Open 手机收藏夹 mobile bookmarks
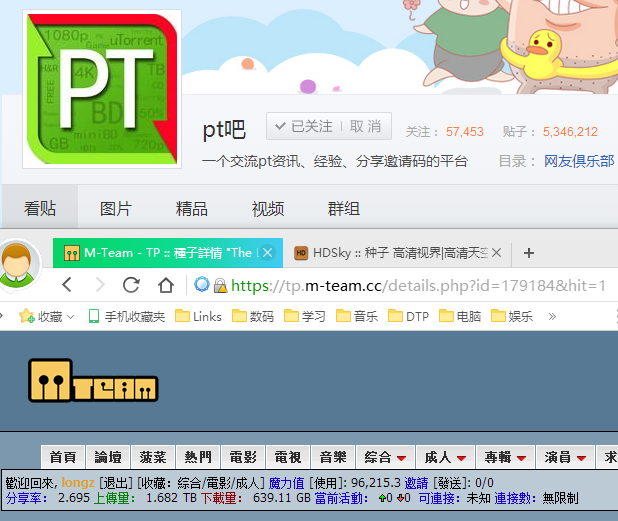Screen dimensions: 618x521 pyautogui.click(x=127, y=316)
